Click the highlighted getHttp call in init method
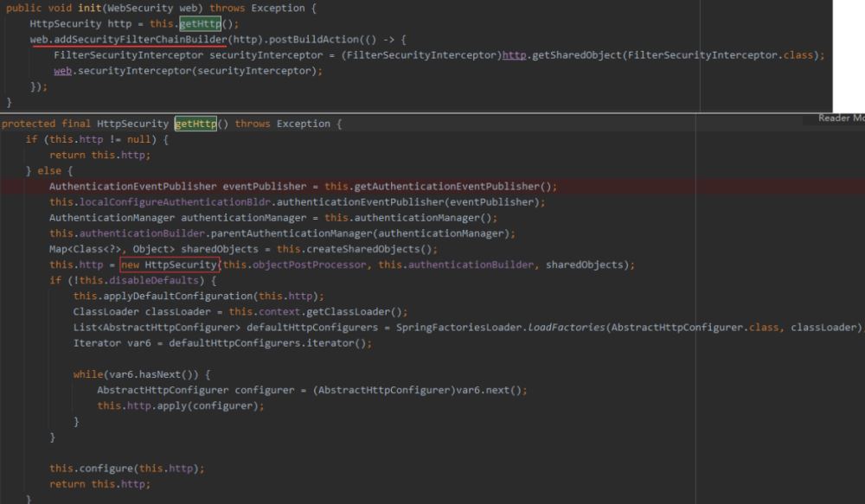The image size is (865, 504). coord(202,23)
